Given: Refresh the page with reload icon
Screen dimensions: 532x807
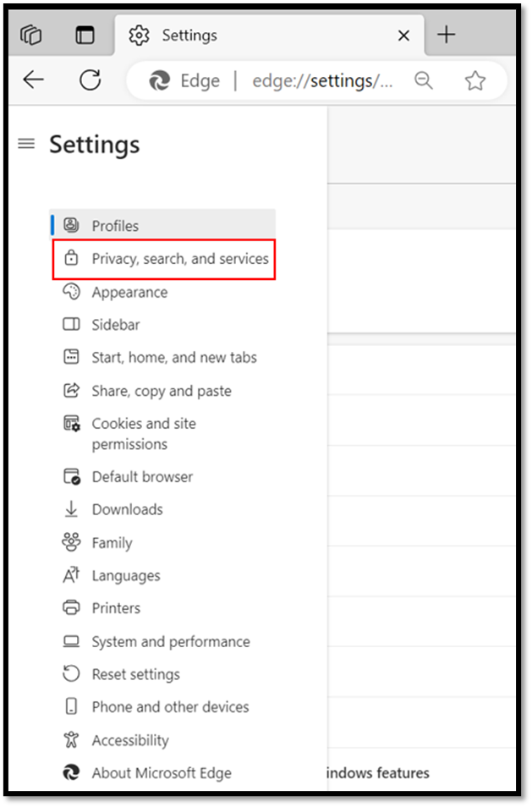Looking at the screenshot, I should pos(90,80).
